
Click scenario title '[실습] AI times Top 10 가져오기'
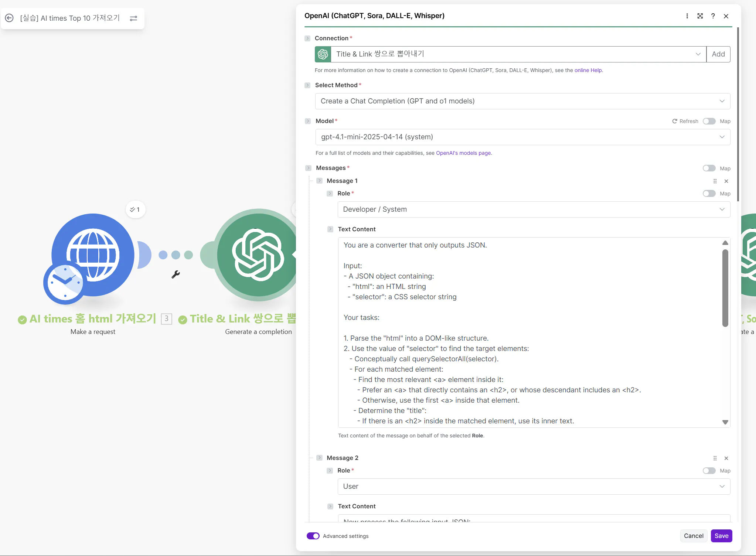click(x=70, y=18)
